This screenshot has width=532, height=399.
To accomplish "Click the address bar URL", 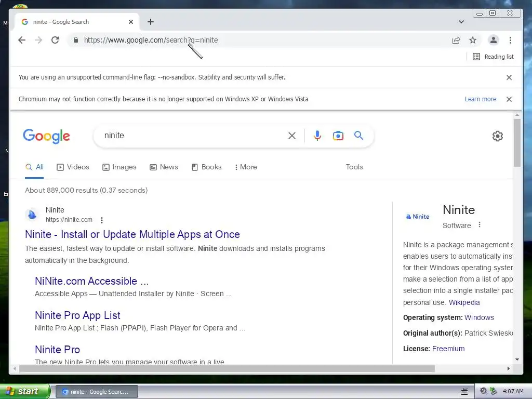I will [x=151, y=40].
